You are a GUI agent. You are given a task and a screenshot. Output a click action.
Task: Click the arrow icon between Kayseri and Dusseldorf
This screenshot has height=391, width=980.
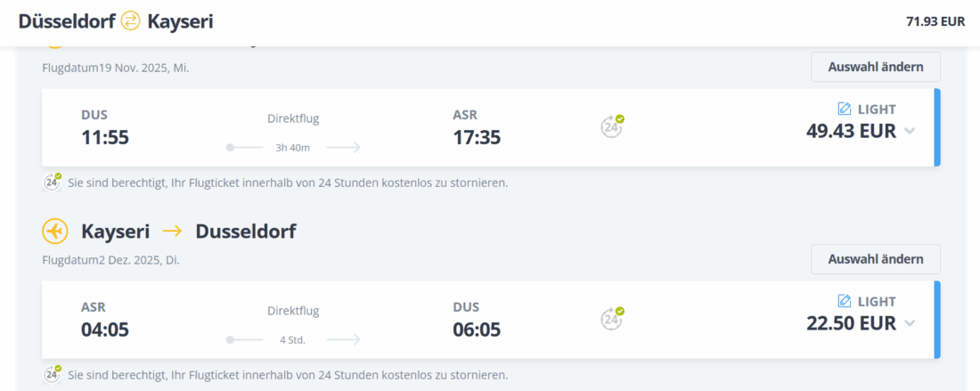tap(172, 232)
